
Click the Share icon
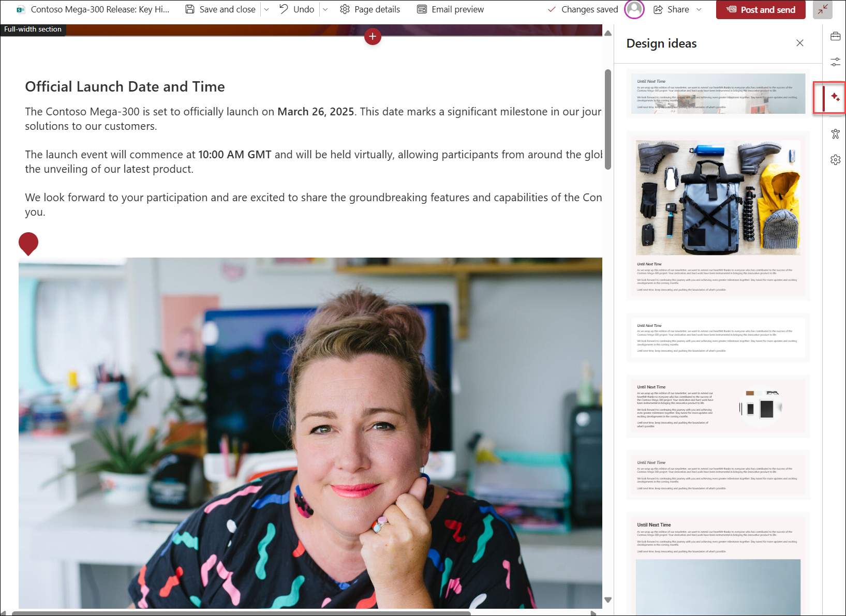click(x=658, y=9)
